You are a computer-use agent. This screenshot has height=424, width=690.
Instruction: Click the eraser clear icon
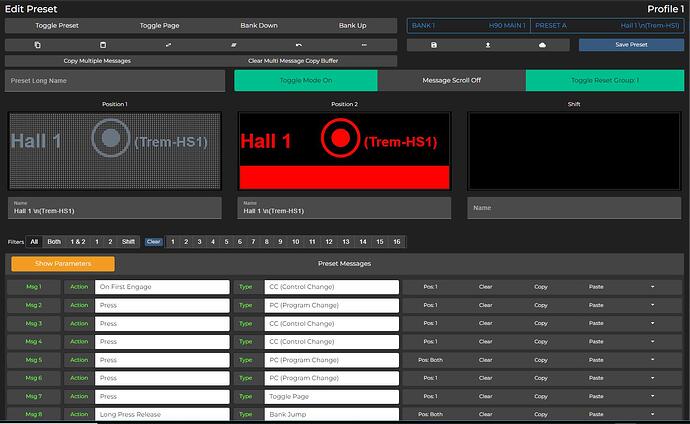tap(233, 45)
